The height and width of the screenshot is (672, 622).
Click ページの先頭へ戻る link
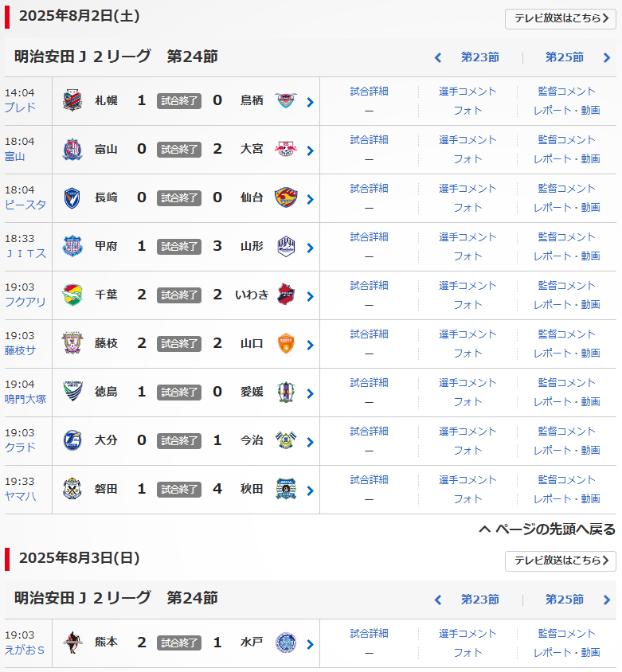coord(547,529)
